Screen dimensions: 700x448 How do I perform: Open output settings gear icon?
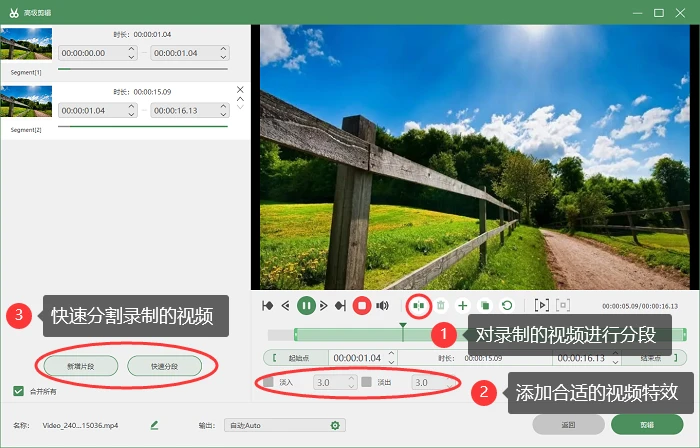tap(335, 425)
